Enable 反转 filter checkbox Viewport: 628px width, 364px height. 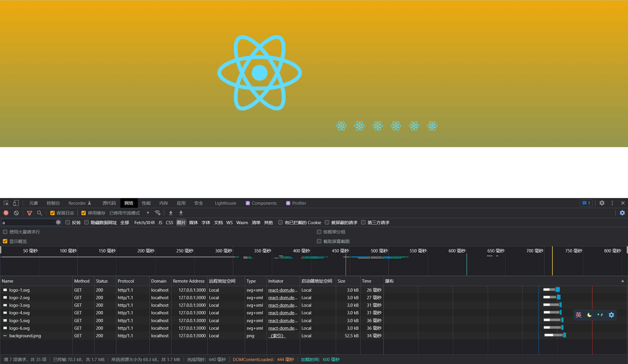tap(67, 222)
